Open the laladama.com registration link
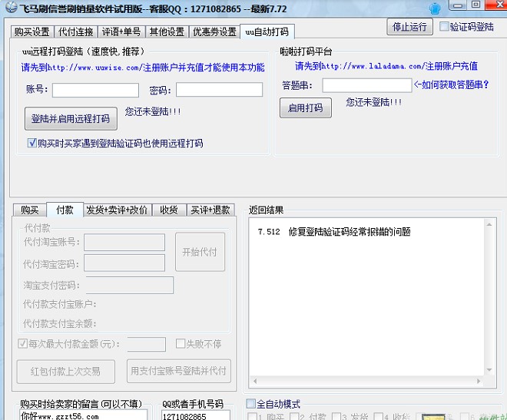Viewport: 507px width, 420px height. 386,66
